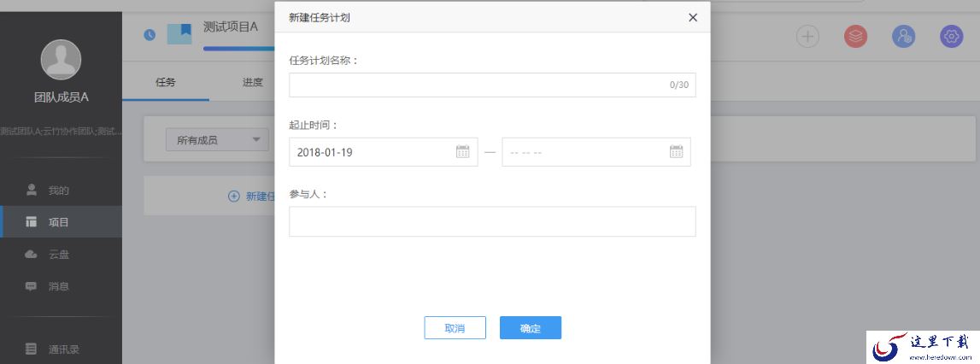Open 云盘 in the sidebar
This screenshot has height=364, width=980.
click(x=61, y=254)
